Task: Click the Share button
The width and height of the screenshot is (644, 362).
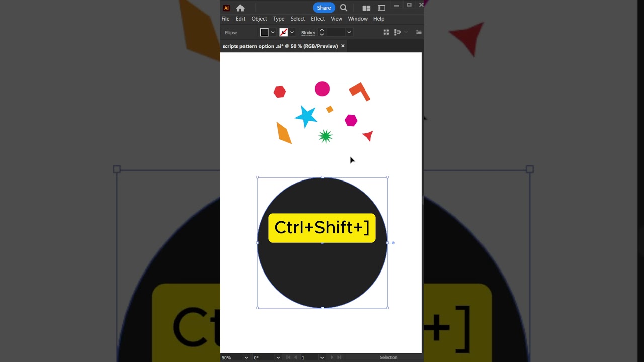Action: click(x=324, y=8)
